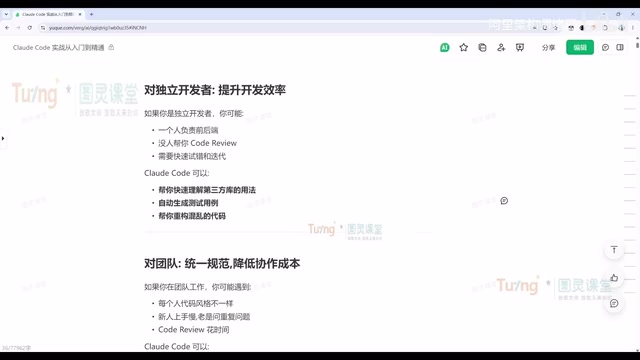Click heading 对独立开发者: 提升开发效率
The width and height of the screenshot is (640, 360).
click(215, 90)
